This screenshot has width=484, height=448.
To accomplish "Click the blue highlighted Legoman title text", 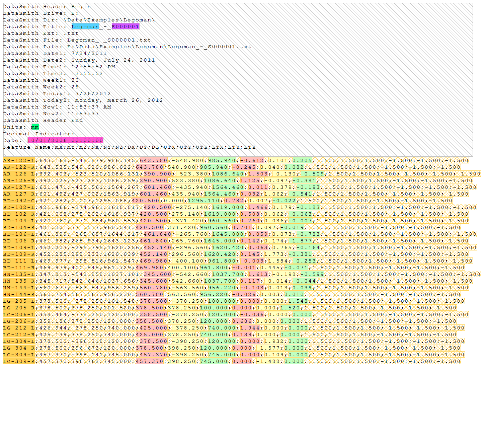I will coord(85,26).
